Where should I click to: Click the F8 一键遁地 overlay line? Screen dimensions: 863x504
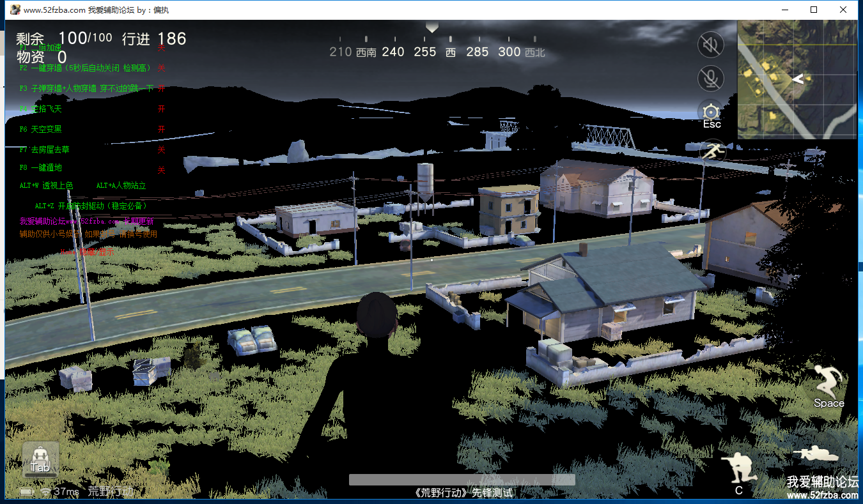point(41,167)
